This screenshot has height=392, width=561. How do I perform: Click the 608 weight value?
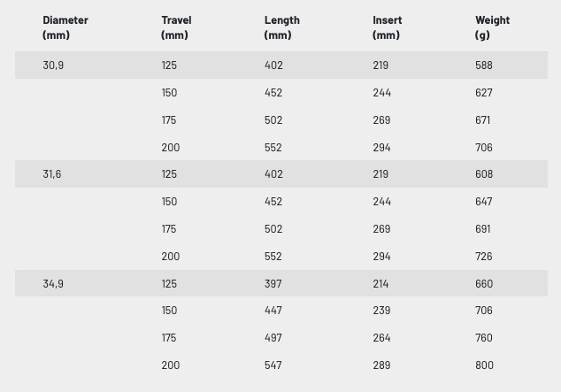(x=484, y=174)
